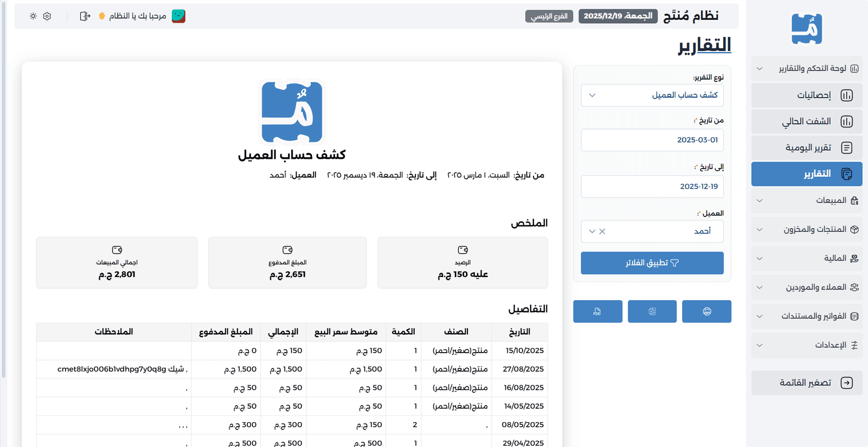Open the نوع التقرير dropdown
The width and height of the screenshot is (868, 447).
pos(652,95)
